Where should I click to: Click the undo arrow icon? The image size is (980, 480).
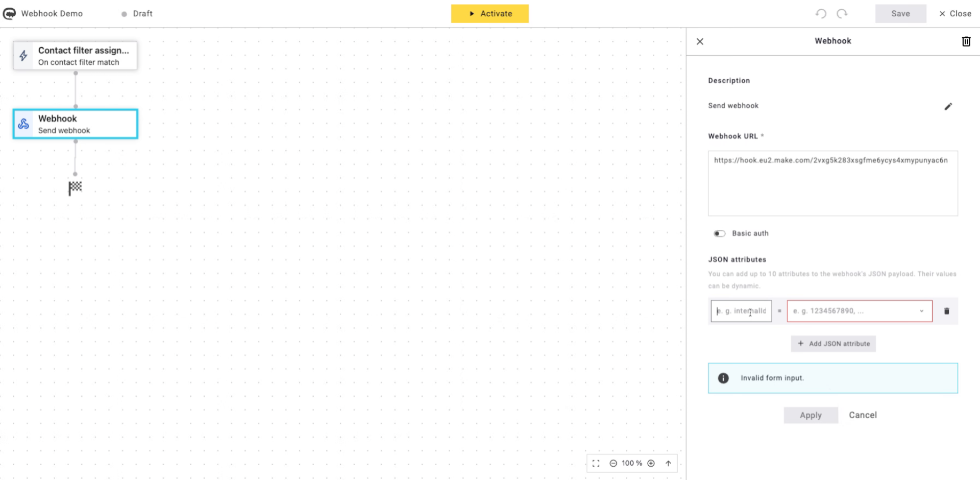click(x=821, y=13)
